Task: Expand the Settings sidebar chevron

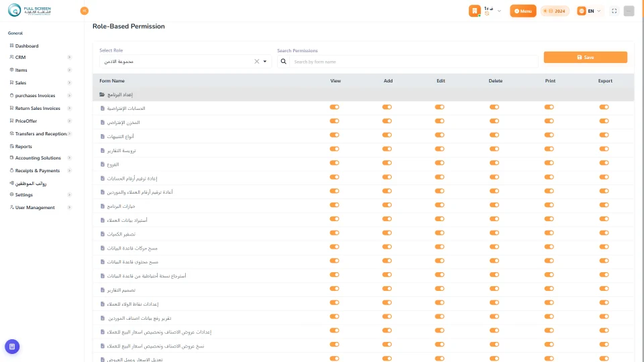Action: 69,194
